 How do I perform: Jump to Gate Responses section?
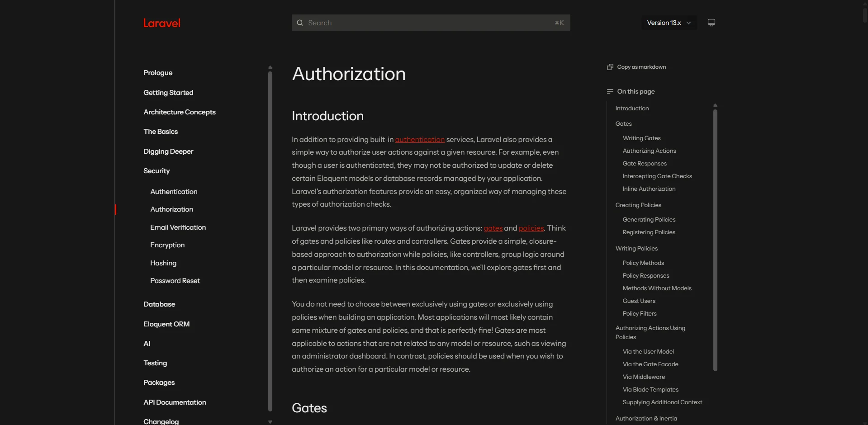click(x=645, y=164)
